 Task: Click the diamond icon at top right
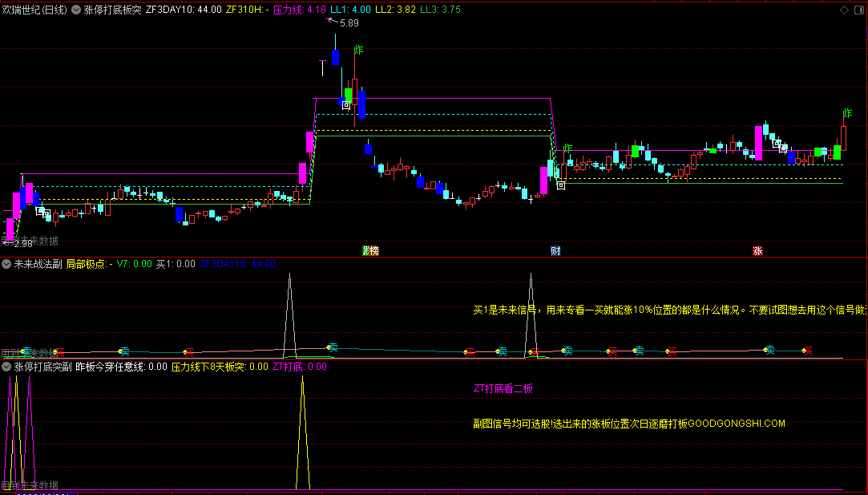844,10
